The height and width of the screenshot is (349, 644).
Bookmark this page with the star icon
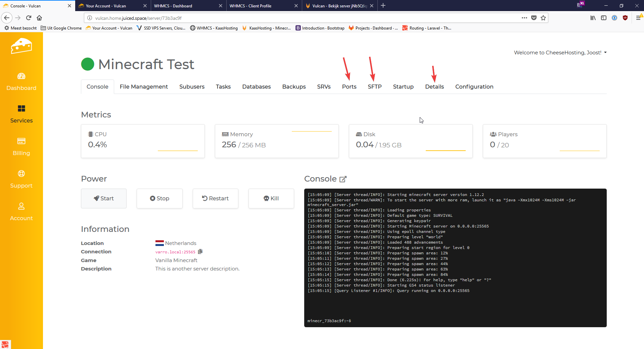pyautogui.click(x=543, y=18)
